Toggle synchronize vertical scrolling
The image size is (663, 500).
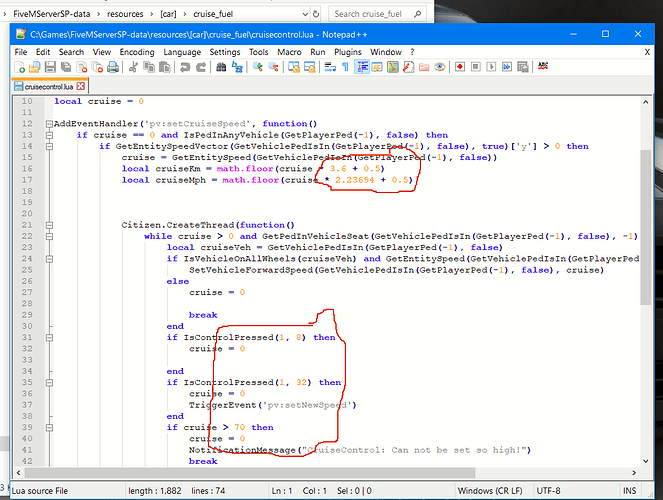[293, 67]
